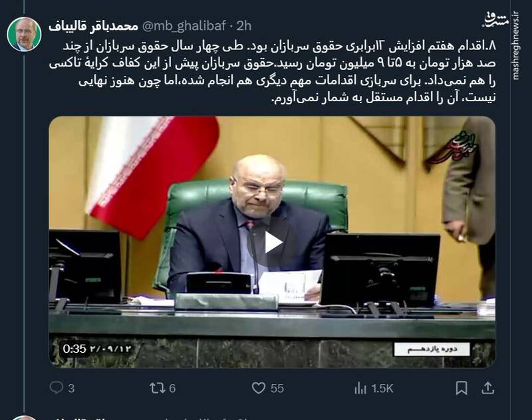The width and height of the screenshot is (532, 420).
Task: Click the display name محمدباقر قالیباف
Action: 93,26
